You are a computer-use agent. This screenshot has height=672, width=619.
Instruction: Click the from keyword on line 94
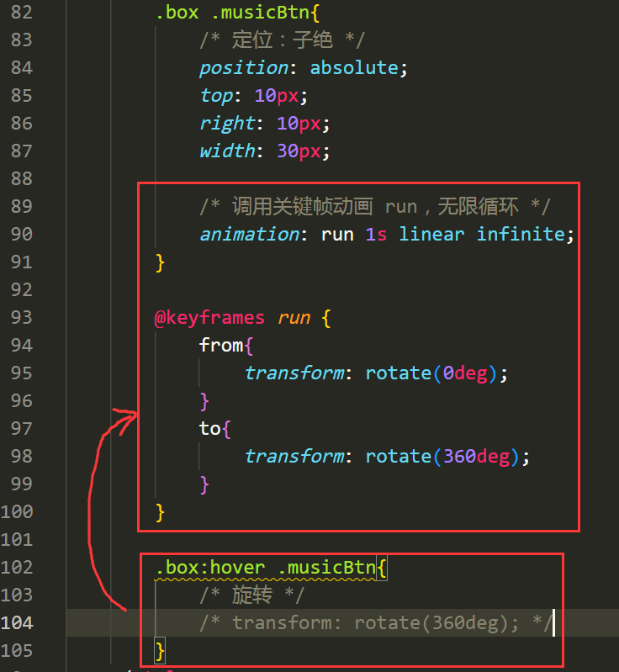coord(221,345)
